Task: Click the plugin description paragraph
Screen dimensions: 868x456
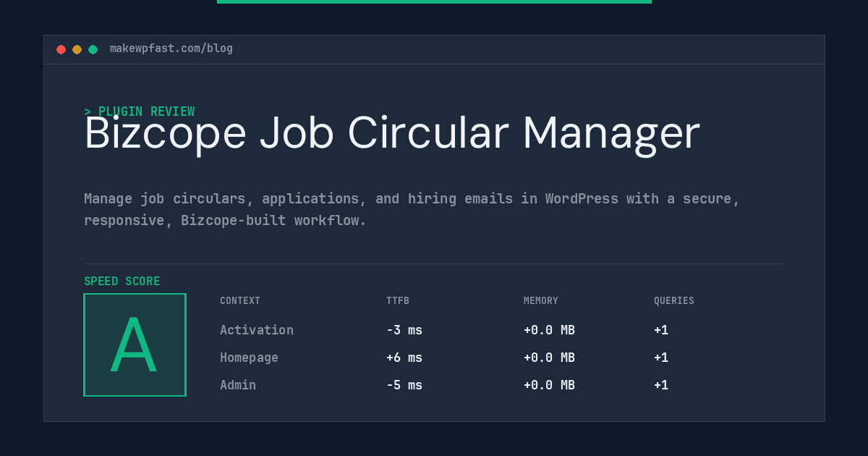Action: pyautogui.click(x=412, y=209)
